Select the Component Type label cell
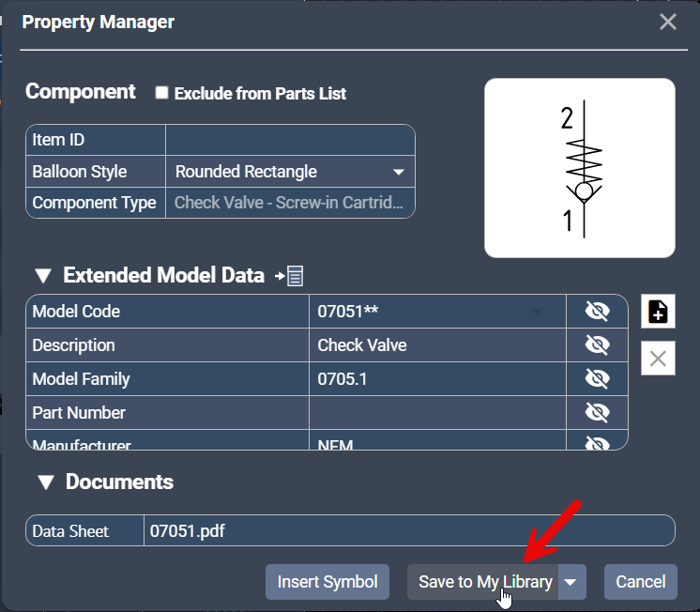The height and width of the screenshot is (612, 700). coord(96,203)
